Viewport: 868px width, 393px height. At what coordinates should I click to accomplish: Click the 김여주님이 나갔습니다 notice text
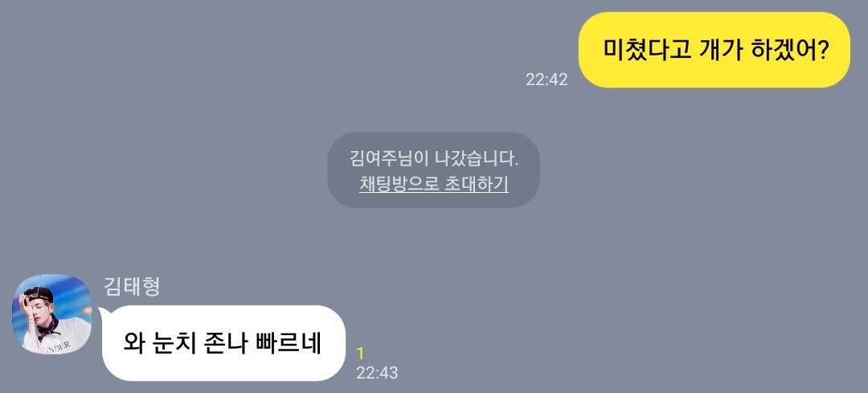(x=433, y=158)
